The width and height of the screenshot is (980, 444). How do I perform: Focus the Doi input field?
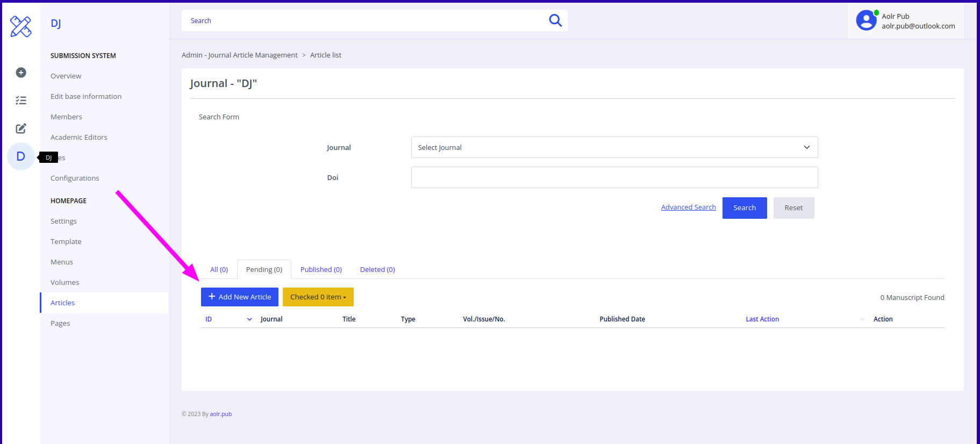click(614, 177)
